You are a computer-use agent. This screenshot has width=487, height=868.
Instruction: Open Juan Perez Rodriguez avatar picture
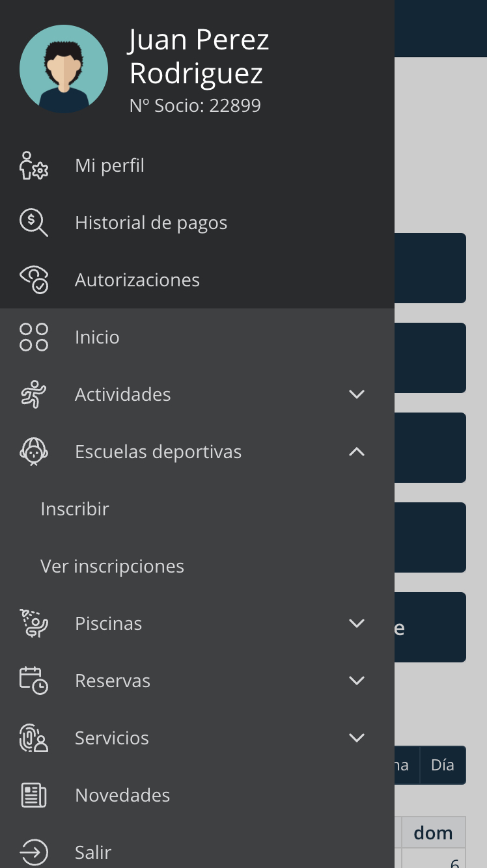click(x=64, y=69)
